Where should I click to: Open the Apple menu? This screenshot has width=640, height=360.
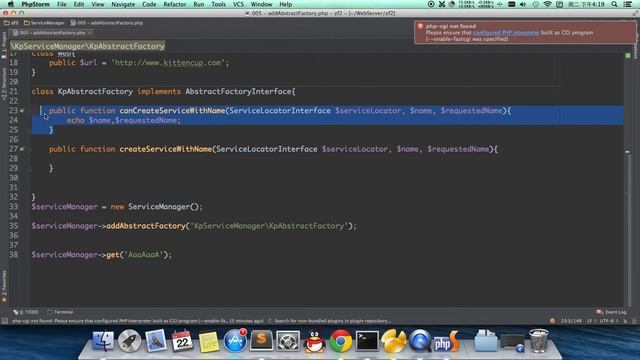pyautogui.click(x=11, y=4)
